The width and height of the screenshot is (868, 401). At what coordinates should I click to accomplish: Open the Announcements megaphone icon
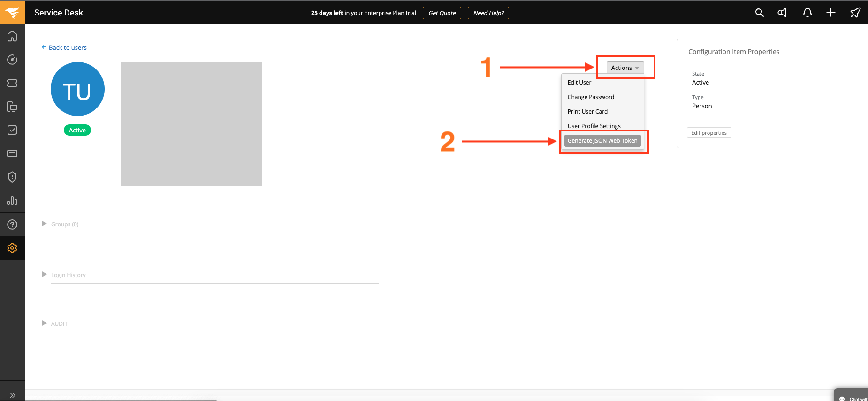[x=782, y=13]
